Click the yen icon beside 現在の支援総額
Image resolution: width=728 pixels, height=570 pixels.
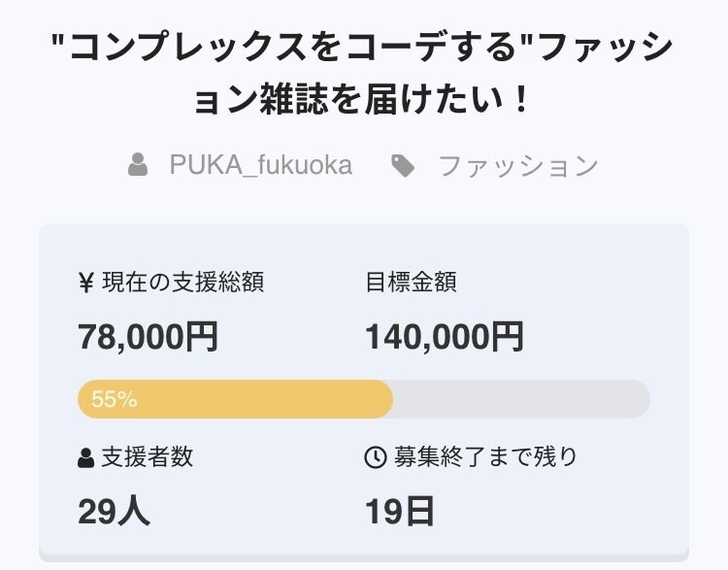point(85,283)
